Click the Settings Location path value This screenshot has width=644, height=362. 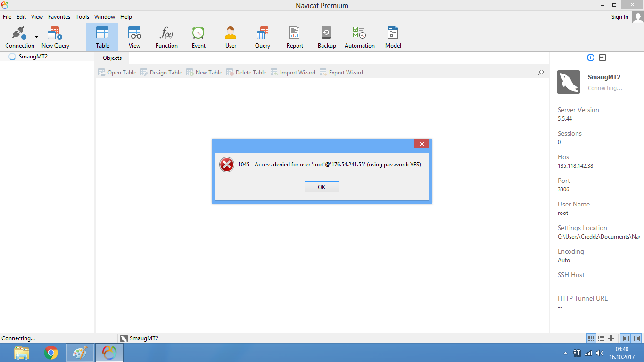click(x=599, y=237)
